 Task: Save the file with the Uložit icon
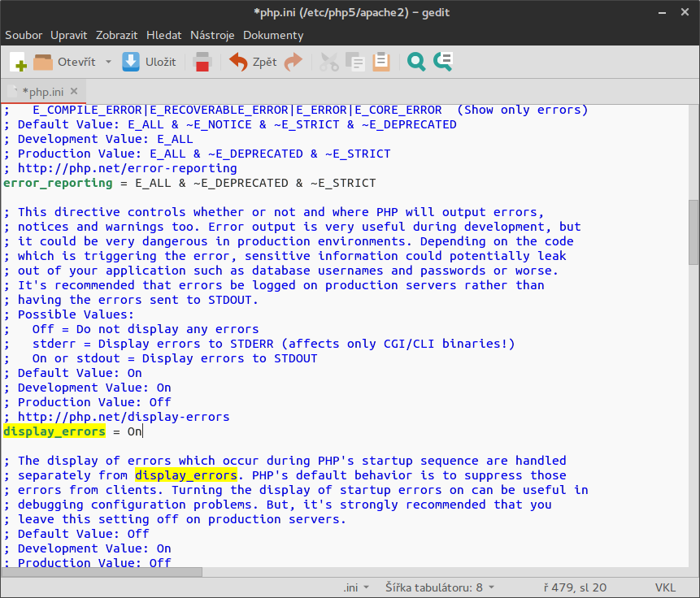(131, 62)
